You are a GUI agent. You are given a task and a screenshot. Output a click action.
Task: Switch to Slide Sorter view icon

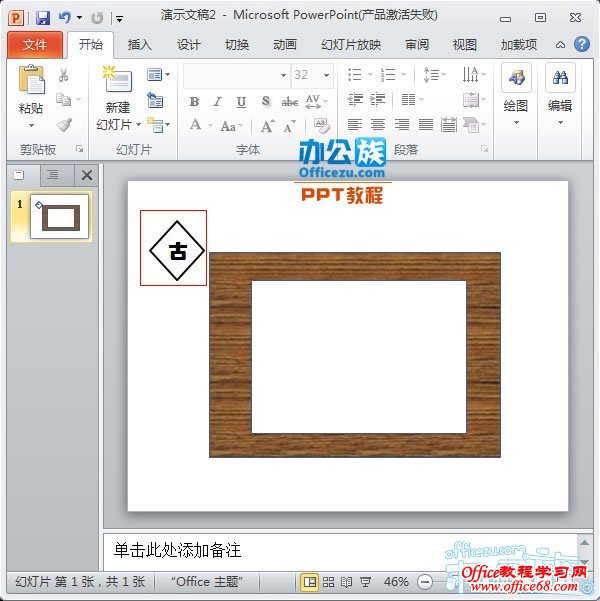(x=329, y=582)
